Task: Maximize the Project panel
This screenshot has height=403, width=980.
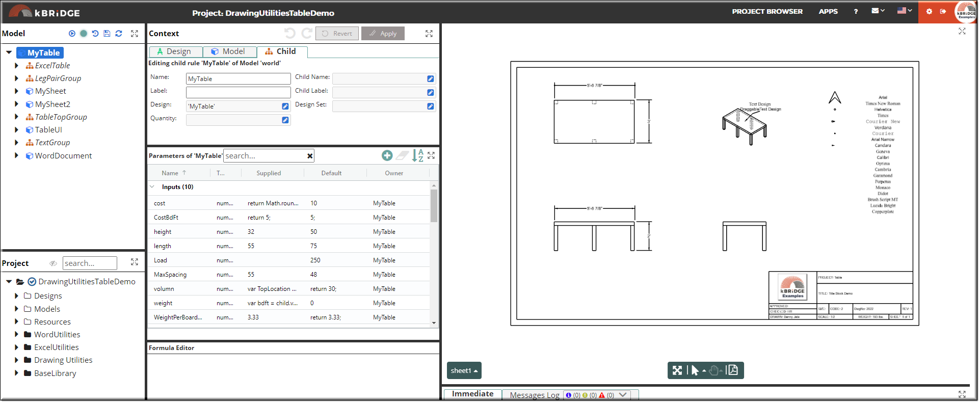Action: (x=135, y=262)
